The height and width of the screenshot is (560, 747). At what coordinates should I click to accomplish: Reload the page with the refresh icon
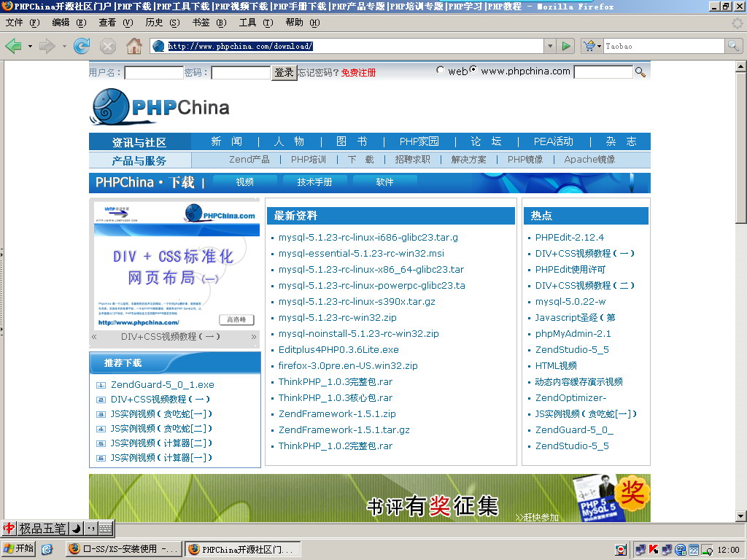[x=82, y=46]
